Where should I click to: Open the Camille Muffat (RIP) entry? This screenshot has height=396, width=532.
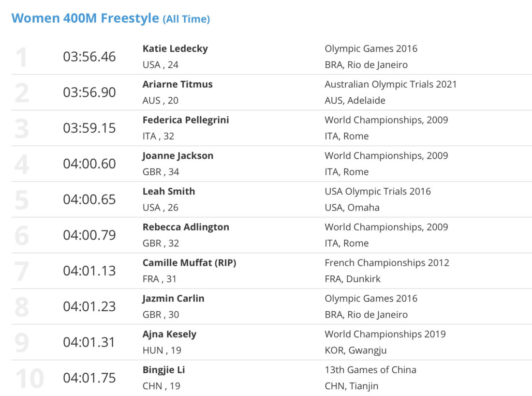[189, 263]
